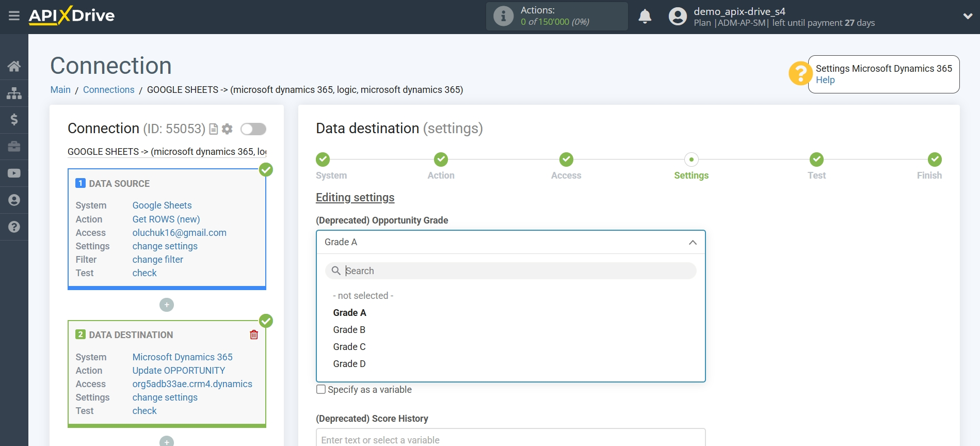Click demo_apix-drive_s4 account name
980x446 pixels.
740,11
